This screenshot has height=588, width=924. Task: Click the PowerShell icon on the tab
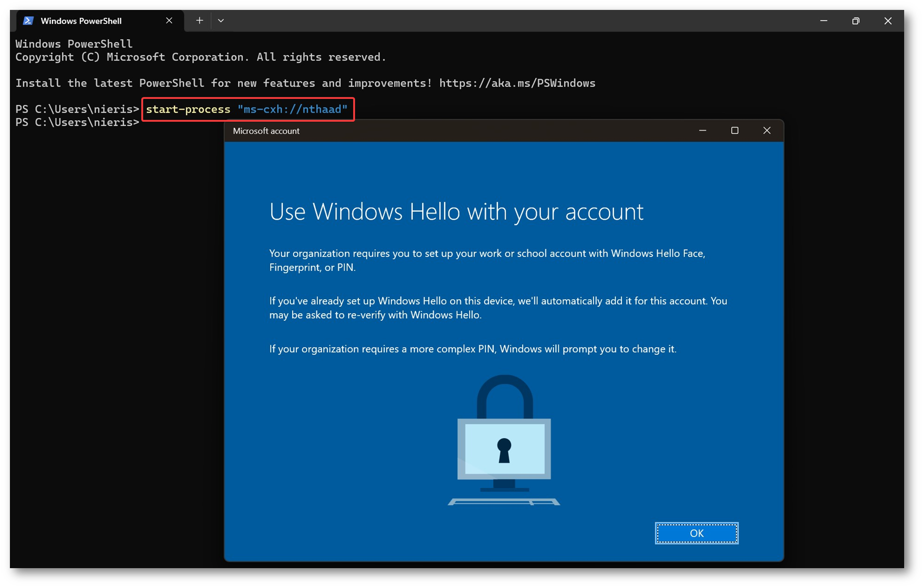[29, 20]
